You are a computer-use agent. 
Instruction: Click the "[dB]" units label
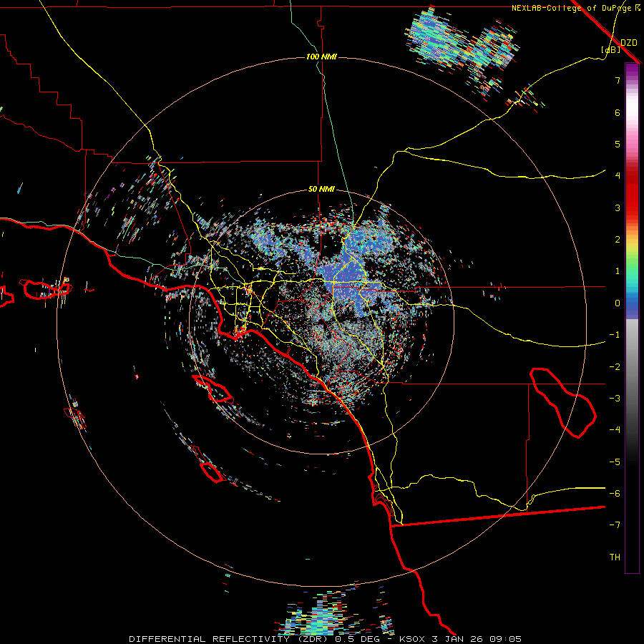[611, 50]
